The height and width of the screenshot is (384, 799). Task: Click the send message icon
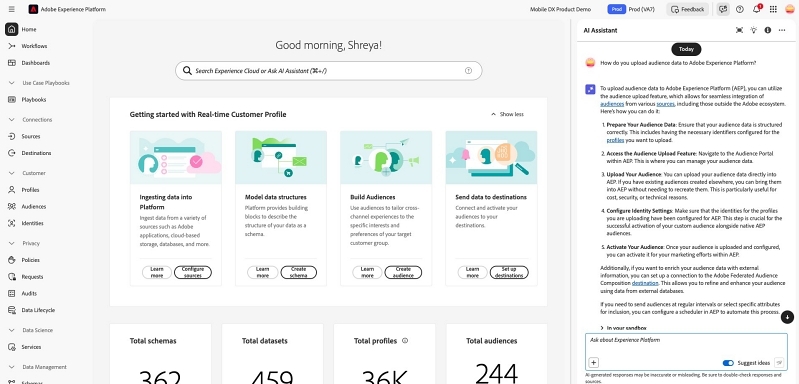click(779, 363)
